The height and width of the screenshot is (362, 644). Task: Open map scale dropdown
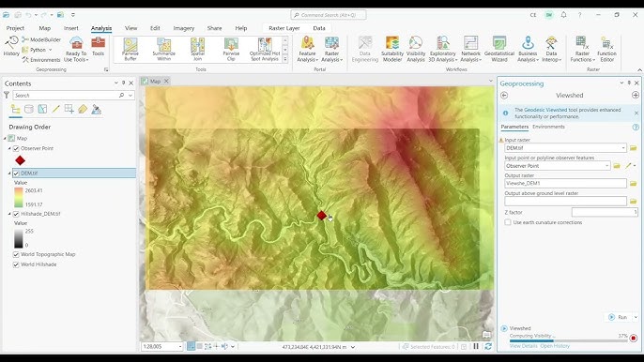(180, 347)
